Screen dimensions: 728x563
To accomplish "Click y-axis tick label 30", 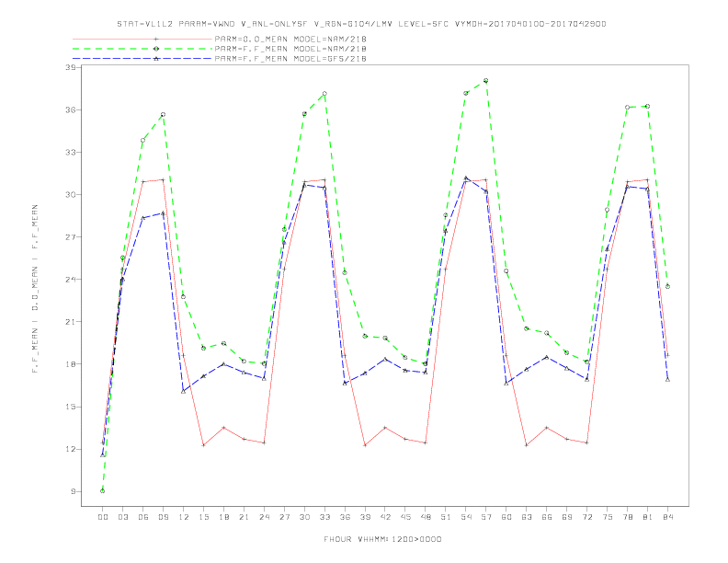I will [x=71, y=195].
